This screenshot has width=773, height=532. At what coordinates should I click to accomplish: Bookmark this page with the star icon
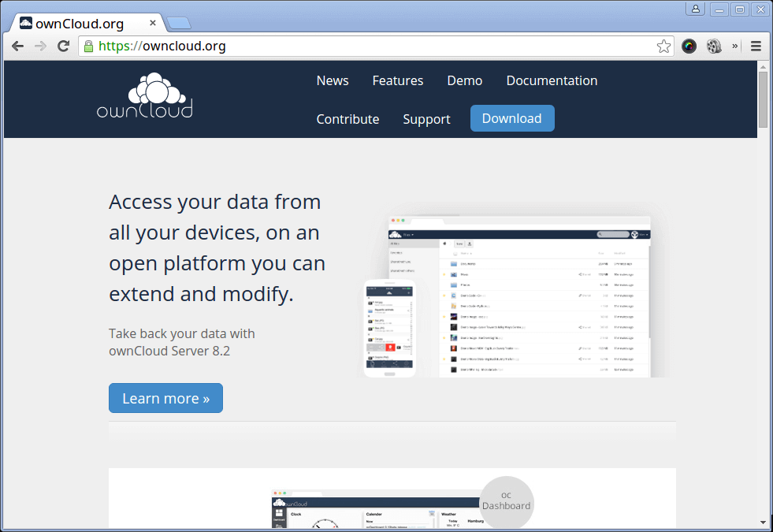(663, 47)
